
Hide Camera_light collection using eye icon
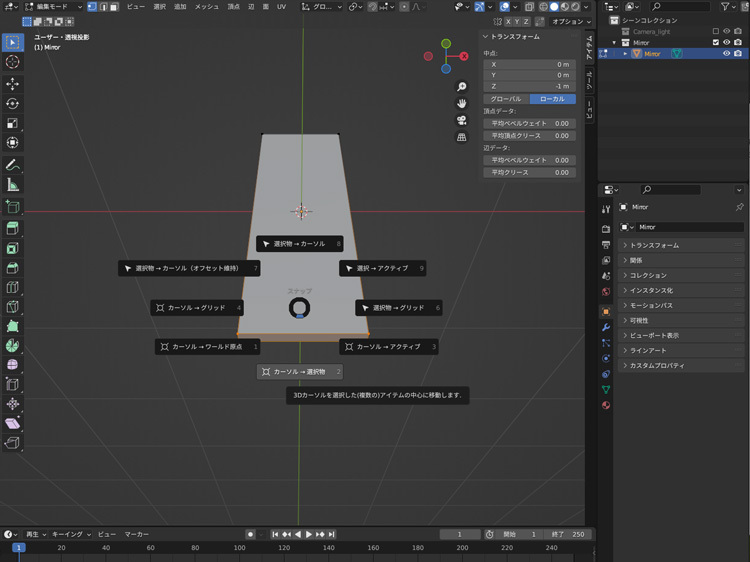click(727, 32)
